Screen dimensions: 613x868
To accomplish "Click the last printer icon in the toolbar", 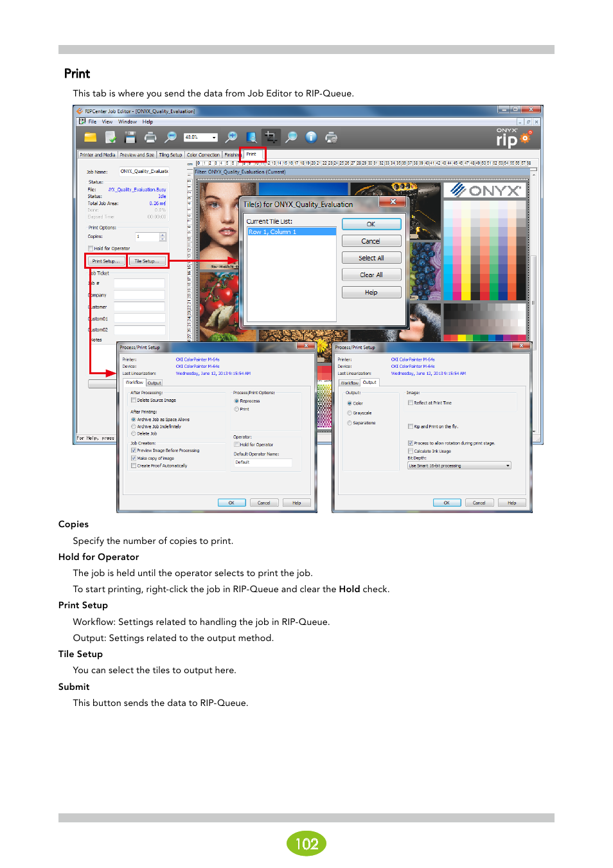I will [331, 137].
